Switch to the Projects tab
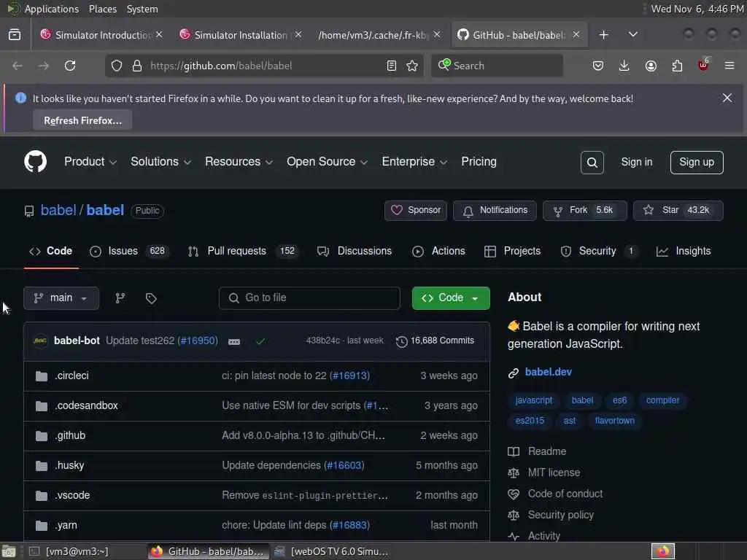747x560 pixels. tap(512, 251)
